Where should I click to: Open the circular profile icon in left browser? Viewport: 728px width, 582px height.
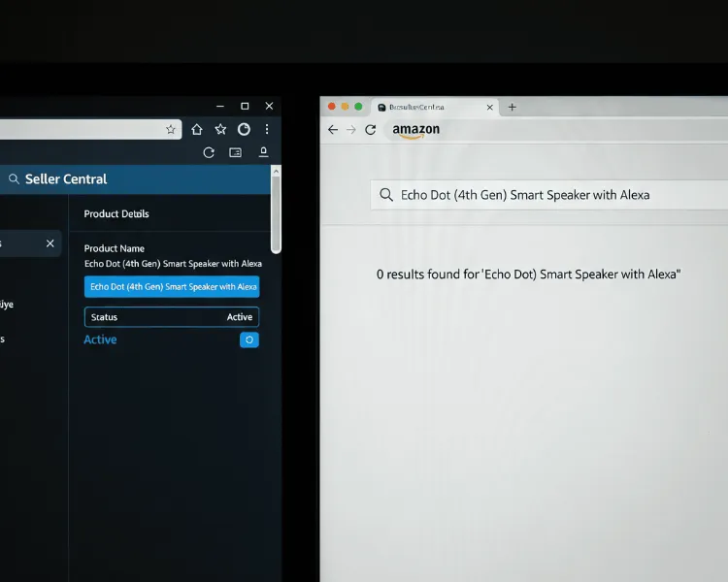coord(244,129)
